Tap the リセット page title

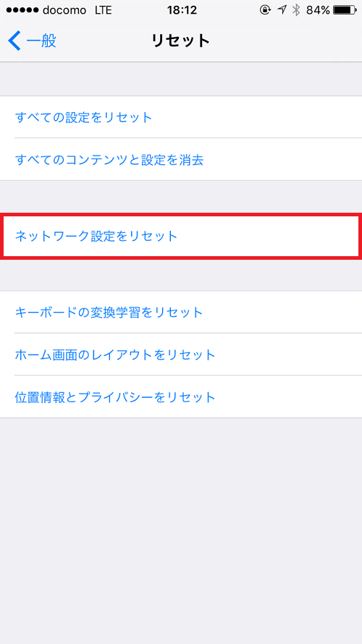[181, 41]
